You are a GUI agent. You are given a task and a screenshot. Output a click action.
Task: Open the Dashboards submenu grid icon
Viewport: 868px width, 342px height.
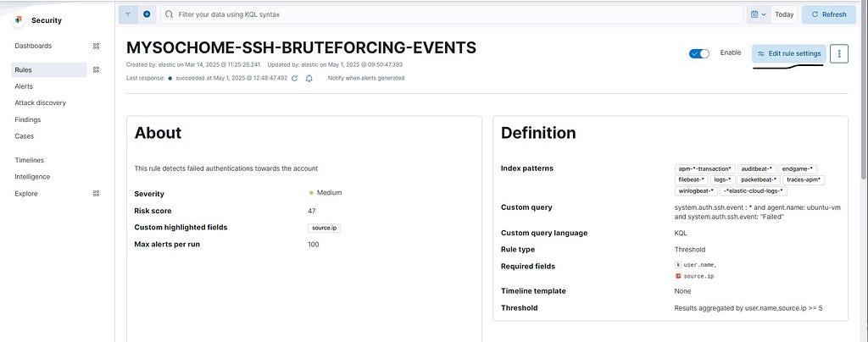(x=96, y=46)
